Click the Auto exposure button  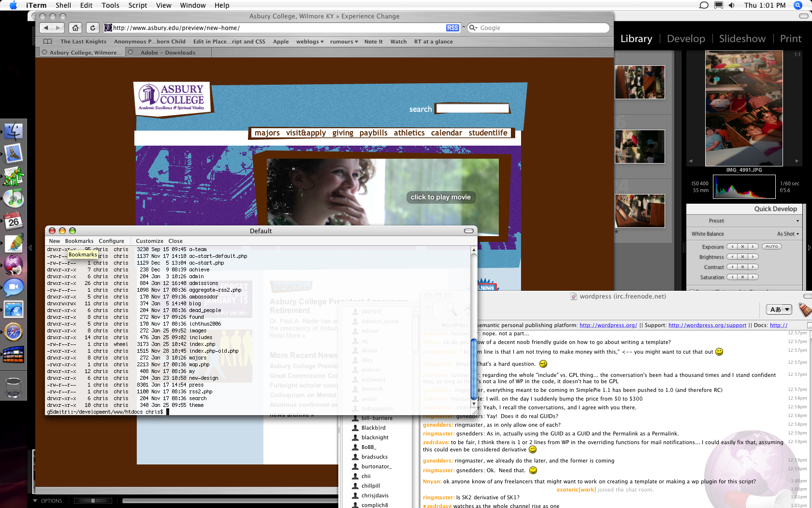pyautogui.click(x=772, y=247)
